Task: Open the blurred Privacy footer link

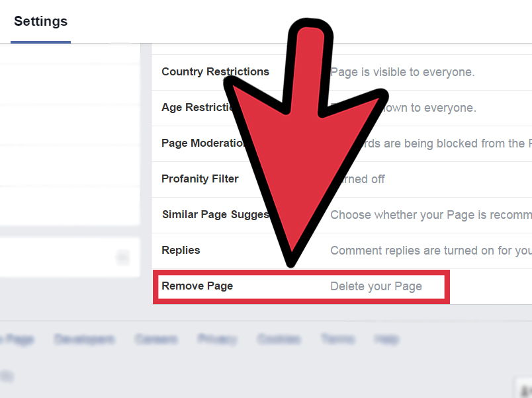Action: (x=217, y=339)
